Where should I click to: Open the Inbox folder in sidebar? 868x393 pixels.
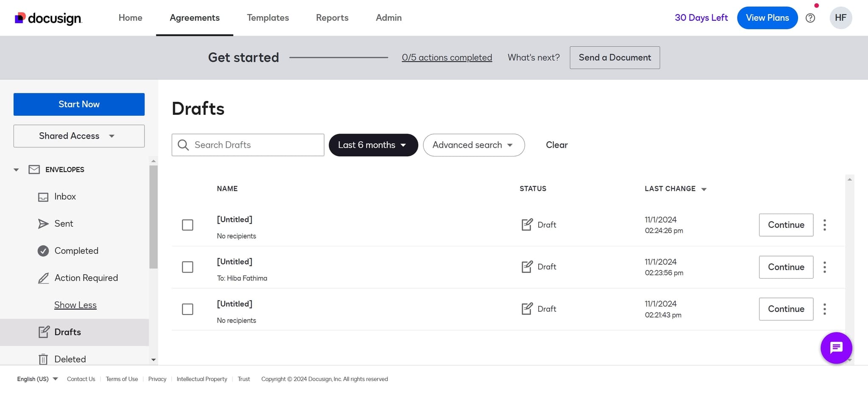pyautogui.click(x=65, y=197)
